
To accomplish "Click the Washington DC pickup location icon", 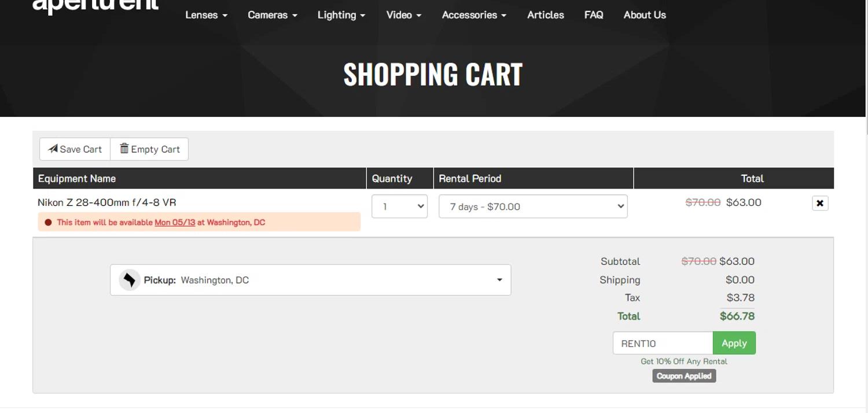I will tap(130, 280).
